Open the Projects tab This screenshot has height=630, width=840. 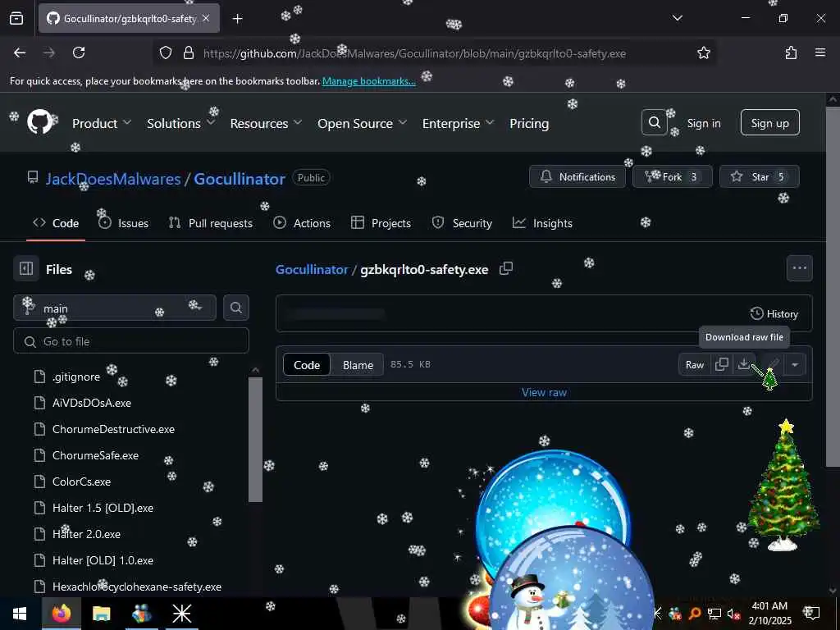click(381, 223)
